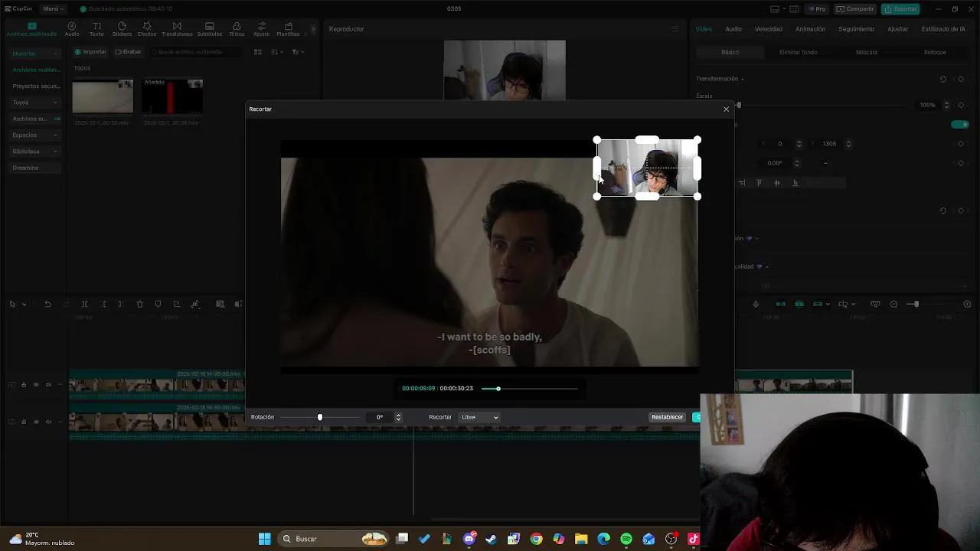Click the rotation degrees input field
980x551 pixels.
(x=380, y=417)
